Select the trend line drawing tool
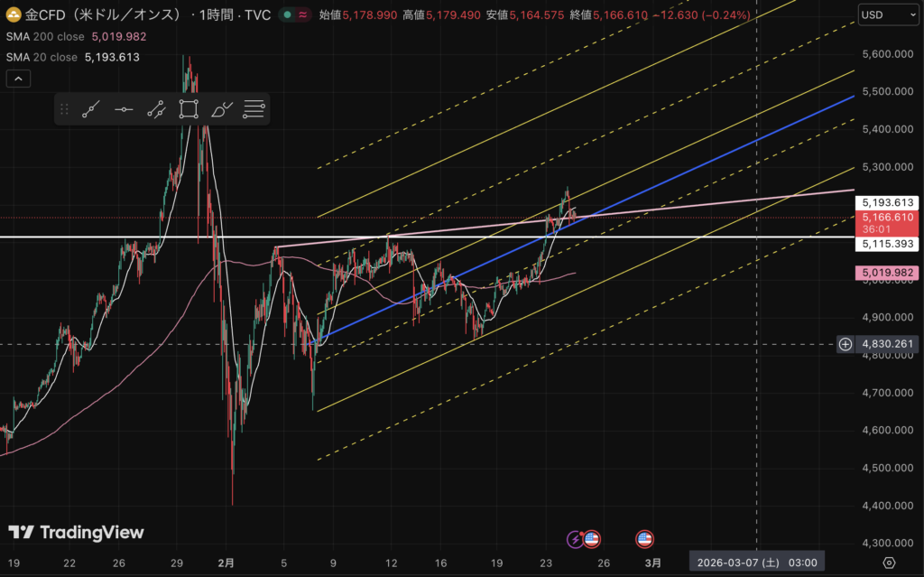924x577 pixels. [90, 110]
